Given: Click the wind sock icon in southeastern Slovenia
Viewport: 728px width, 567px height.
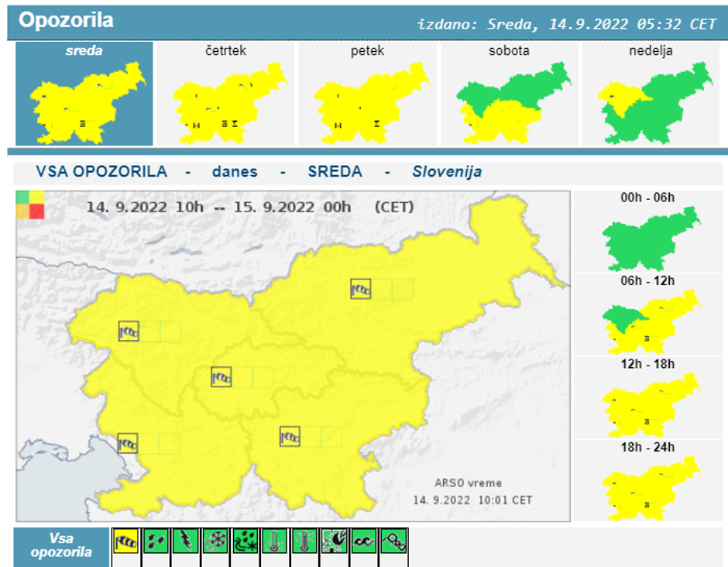Looking at the screenshot, I should point(290,436).
